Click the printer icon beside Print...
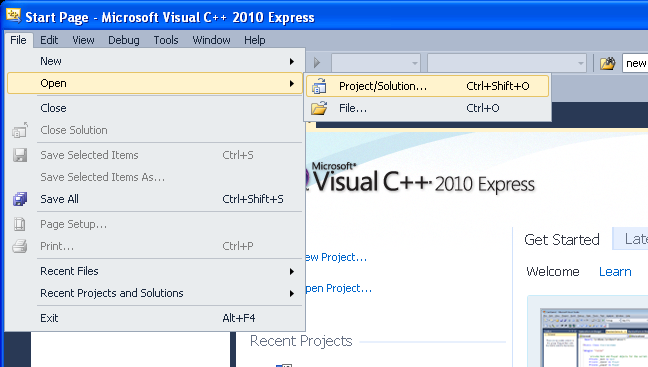 coord(20,246)
